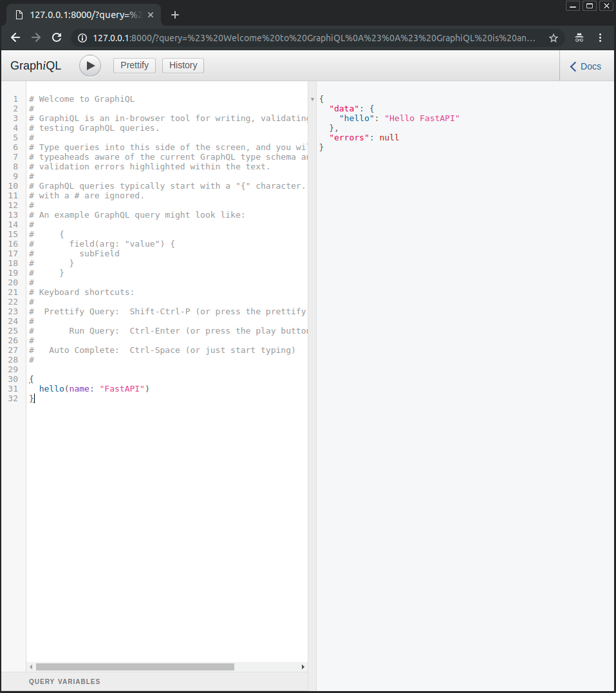Expand the Query Variables panel
The width and height of the screenshot is (616, 693).
click(64, 681)
